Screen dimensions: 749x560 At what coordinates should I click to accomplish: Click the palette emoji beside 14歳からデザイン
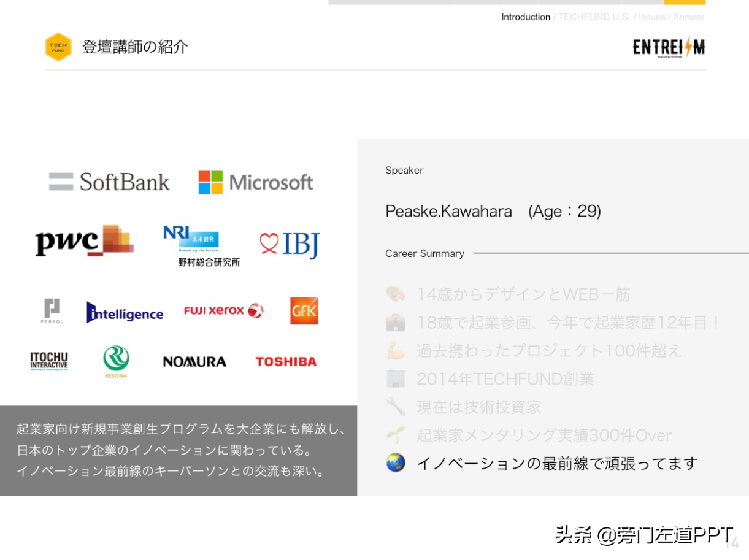pos(396,294)
